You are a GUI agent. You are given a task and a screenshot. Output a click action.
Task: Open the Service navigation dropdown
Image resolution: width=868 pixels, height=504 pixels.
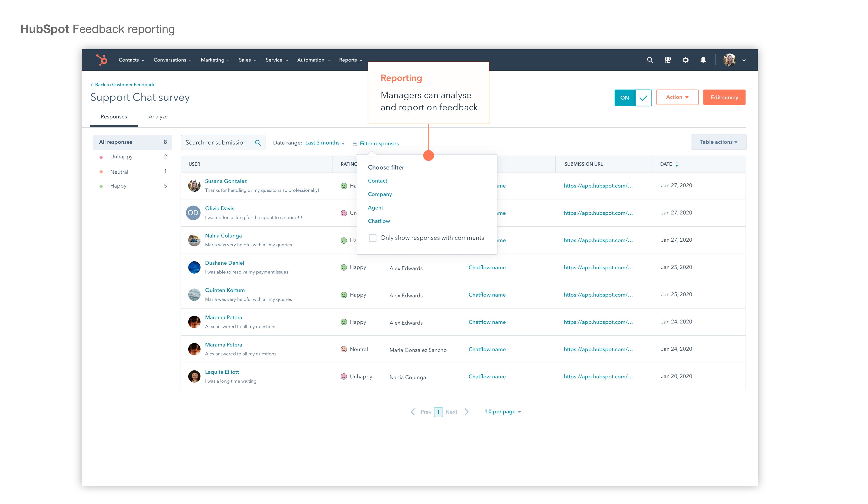tap(277, 60)
